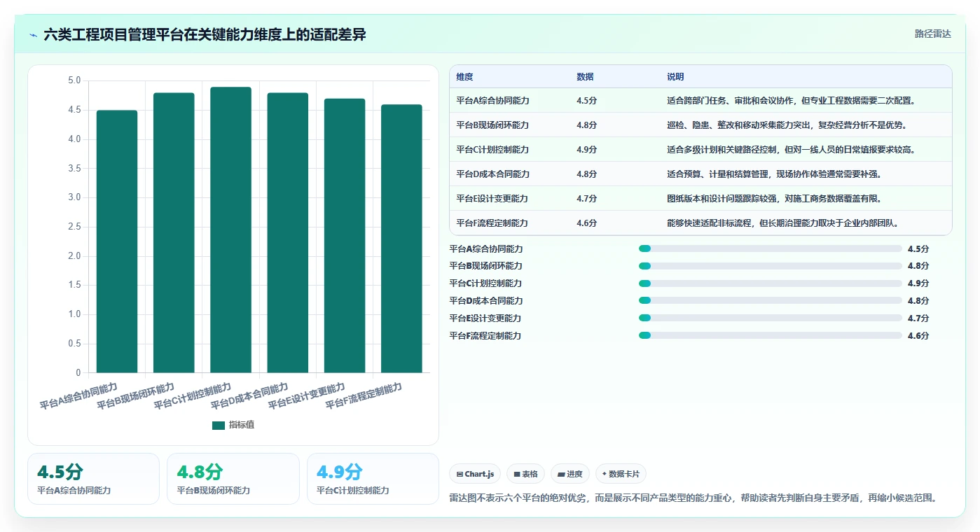Click the 4.6分 cell in table
Screen dimensions: 980x532
click(x=586, y=223)
